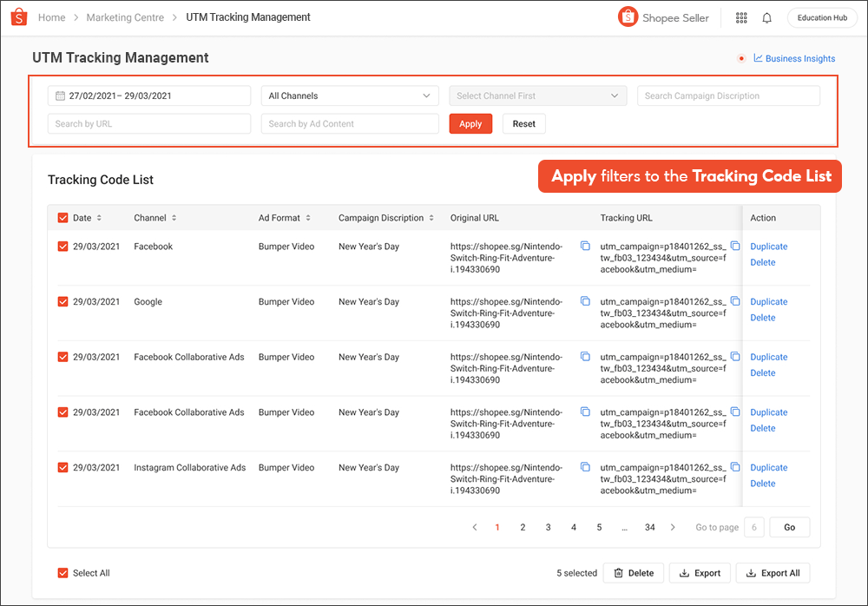Toggle the Select All checkbox
Image resolution: width=868 pixels, height=606 pixels.
pos(62,573)
